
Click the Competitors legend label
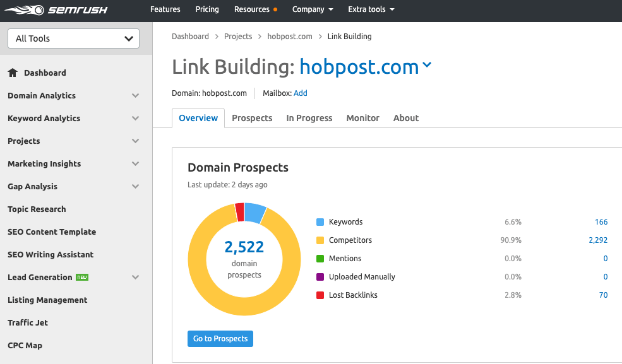coord(350,240)
